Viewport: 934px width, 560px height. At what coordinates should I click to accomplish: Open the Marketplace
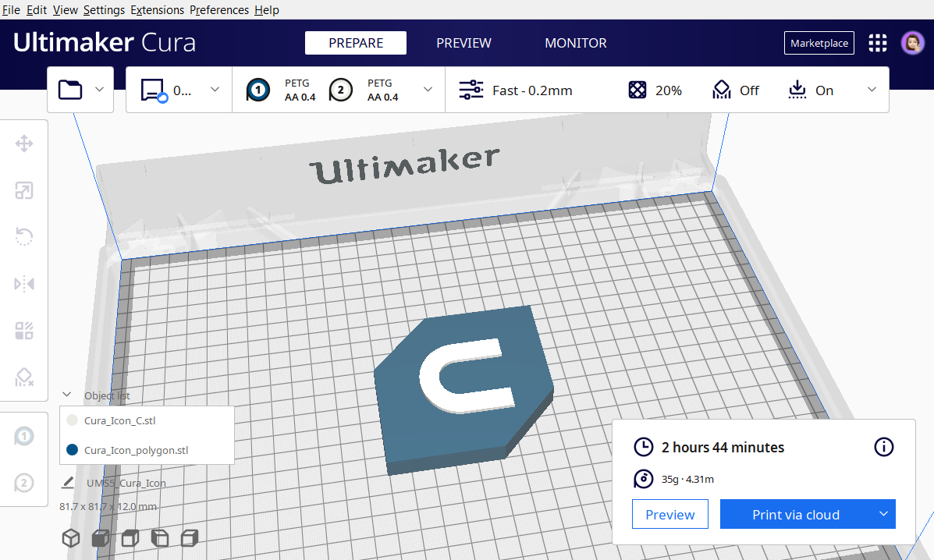point(819,43)
